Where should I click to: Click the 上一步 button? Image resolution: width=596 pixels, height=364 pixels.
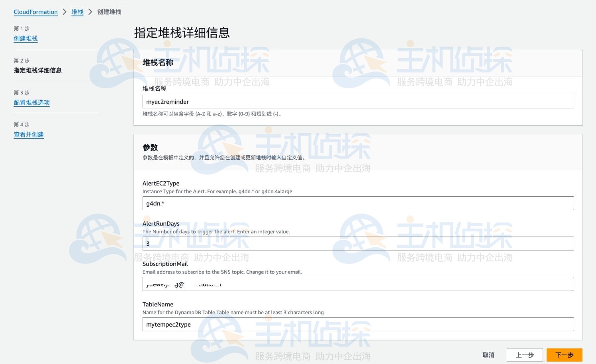click(x=525, y=355)
